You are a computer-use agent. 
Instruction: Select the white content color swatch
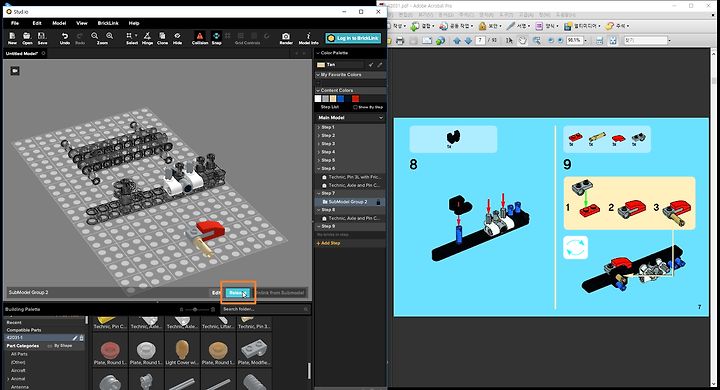point(318,98)
